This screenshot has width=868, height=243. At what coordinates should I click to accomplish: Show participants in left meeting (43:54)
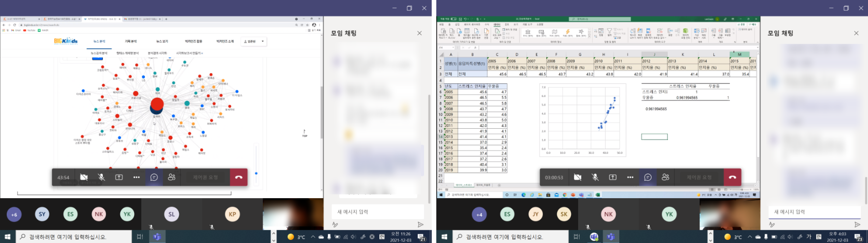172,177
